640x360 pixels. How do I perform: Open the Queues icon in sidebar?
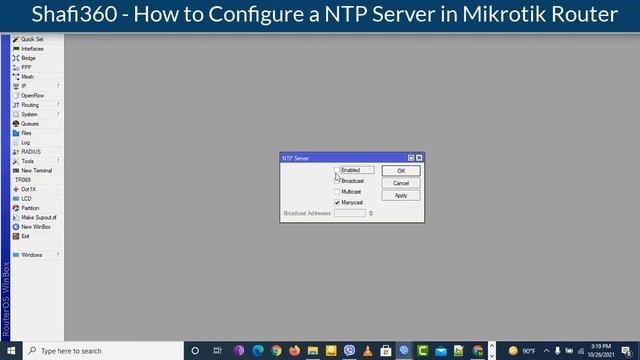pos(16,124)
